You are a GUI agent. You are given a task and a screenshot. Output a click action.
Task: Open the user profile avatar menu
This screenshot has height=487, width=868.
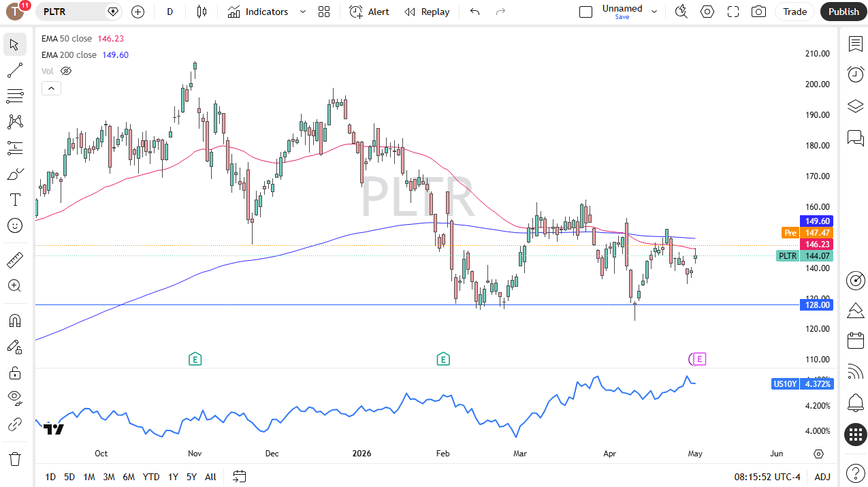15,12
